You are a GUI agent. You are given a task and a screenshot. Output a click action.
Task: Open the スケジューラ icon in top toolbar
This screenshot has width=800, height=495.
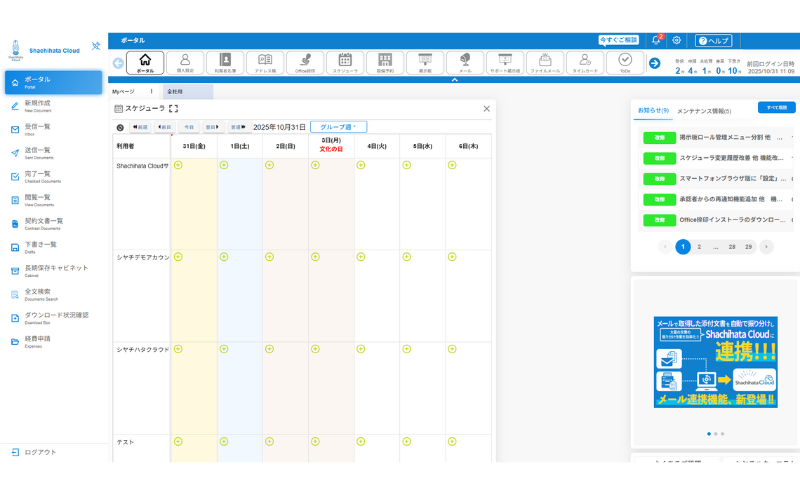345,63
